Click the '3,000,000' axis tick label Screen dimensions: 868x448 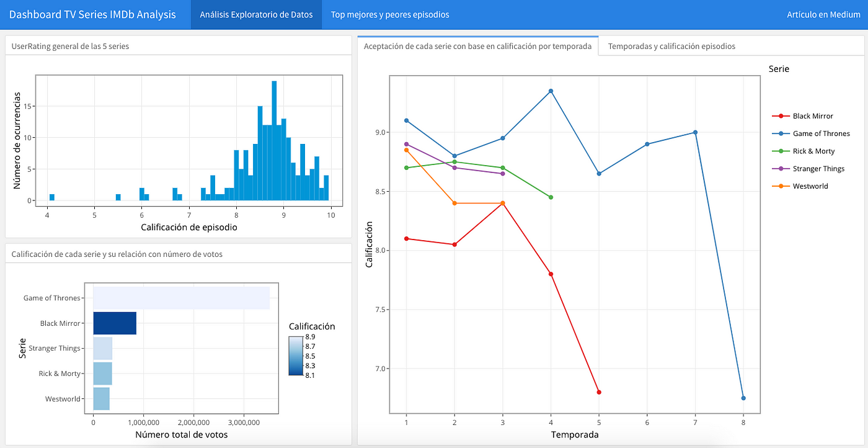[x=244, y=421]
